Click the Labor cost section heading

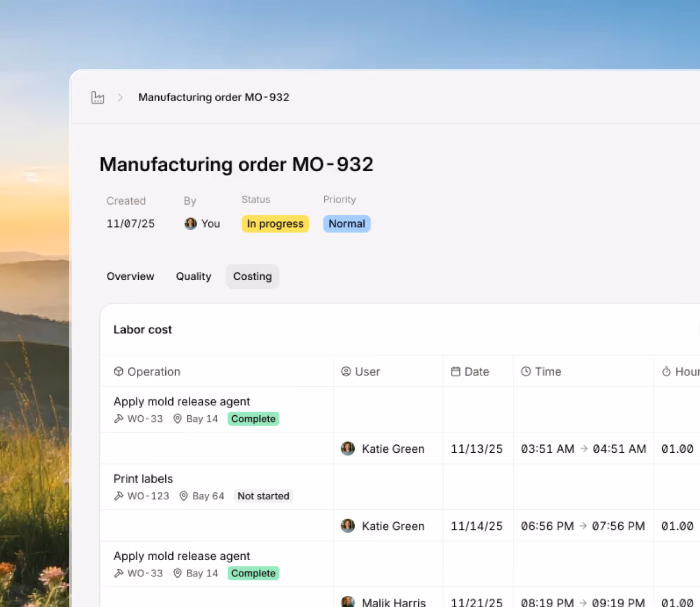[142, 329]
